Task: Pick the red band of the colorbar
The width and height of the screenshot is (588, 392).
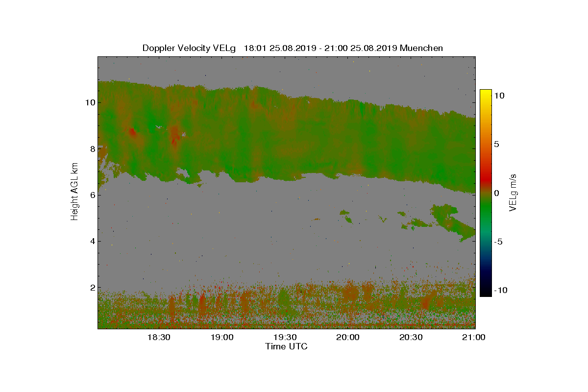Action: click(x=486, y=180)
